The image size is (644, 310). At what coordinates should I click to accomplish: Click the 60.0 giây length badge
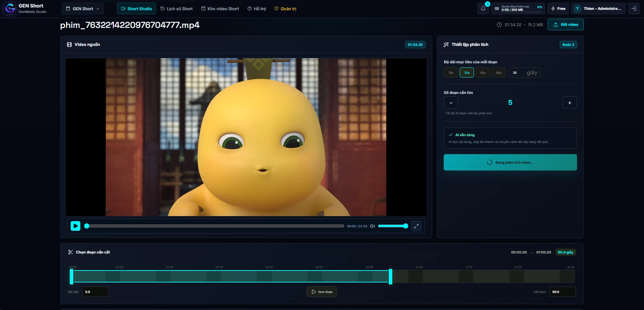(x=565, y=252)
